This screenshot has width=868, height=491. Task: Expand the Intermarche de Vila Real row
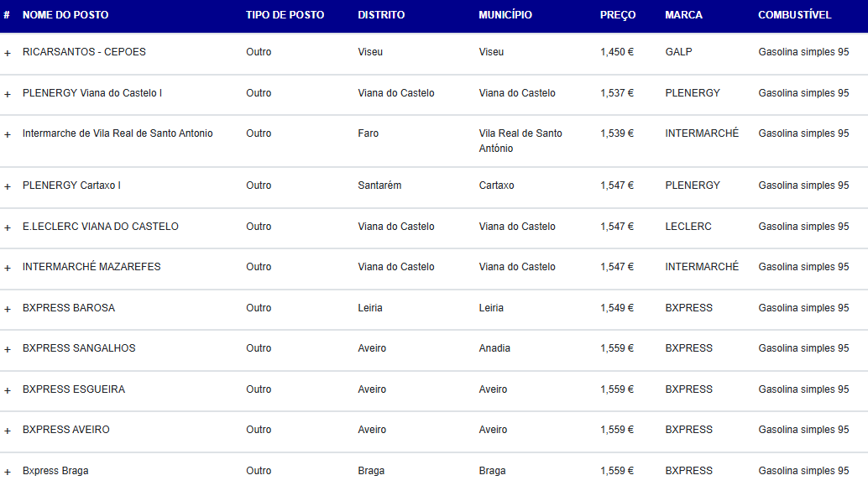tap(8, 134)
